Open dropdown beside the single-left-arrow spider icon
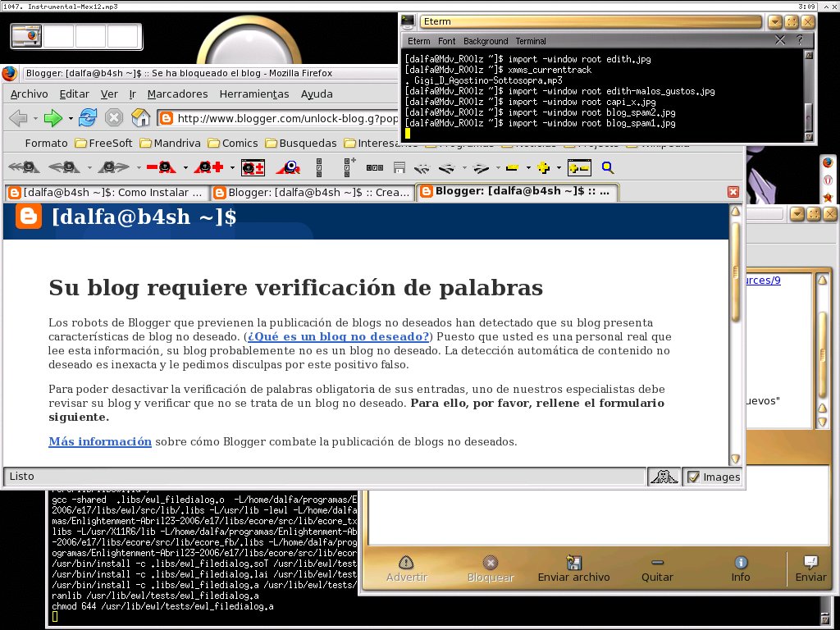The image size is (840, 630). point(89,167)
